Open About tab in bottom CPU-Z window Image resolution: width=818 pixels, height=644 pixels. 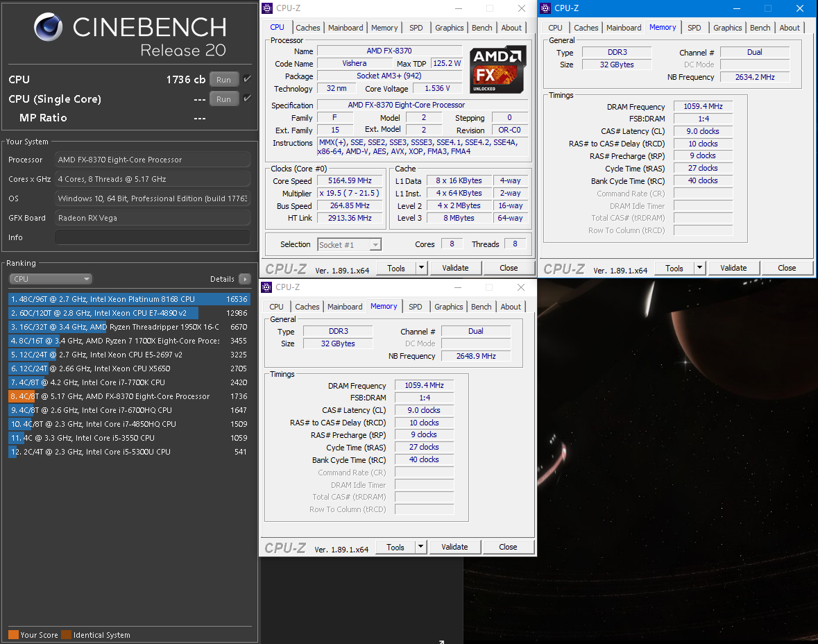click(511, 307)
